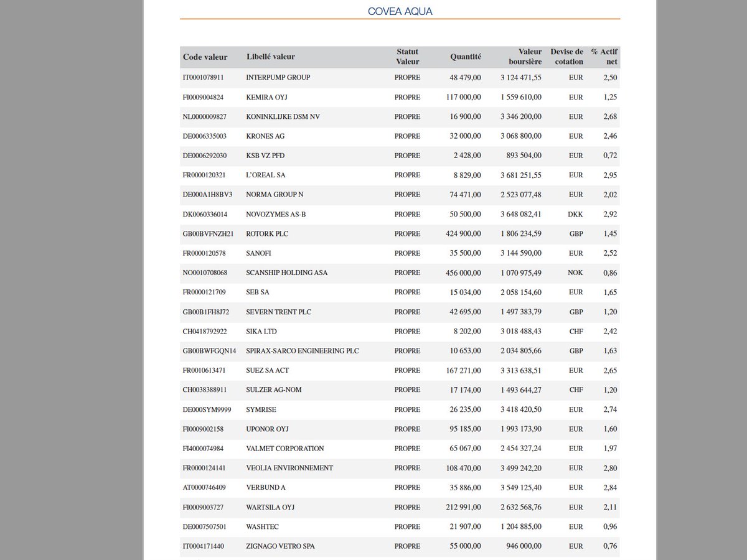
Task: Select the SULZER AG-NOM label
Action: [273, 390]
